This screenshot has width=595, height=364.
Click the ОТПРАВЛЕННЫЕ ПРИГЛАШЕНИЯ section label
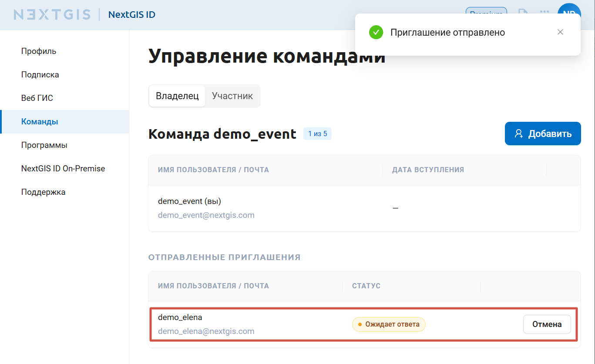coord(225,257)
